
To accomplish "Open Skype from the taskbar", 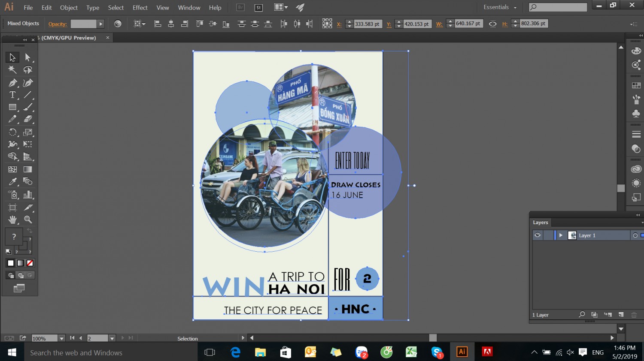I will pyautogui.click(x=437, y=352).
